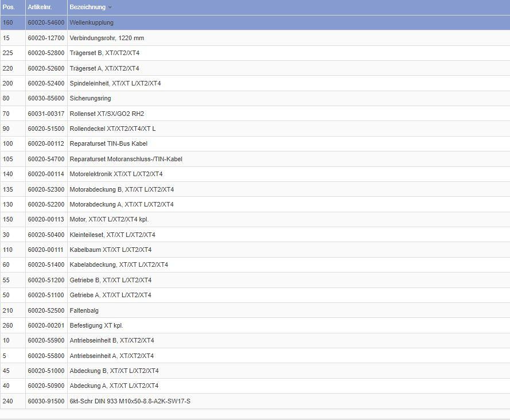Select Trägerset A, XT/XT2/XT4 entry
Screen dimensions: 510x420
[104, 68]
